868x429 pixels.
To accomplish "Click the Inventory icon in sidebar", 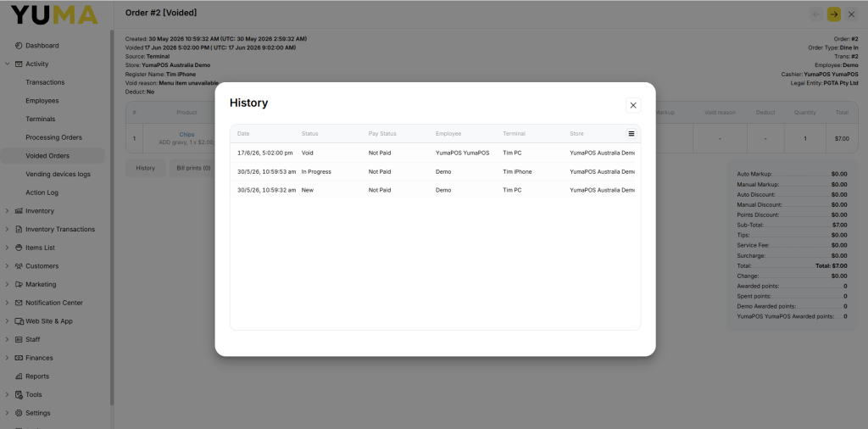I will pos(19,211).
